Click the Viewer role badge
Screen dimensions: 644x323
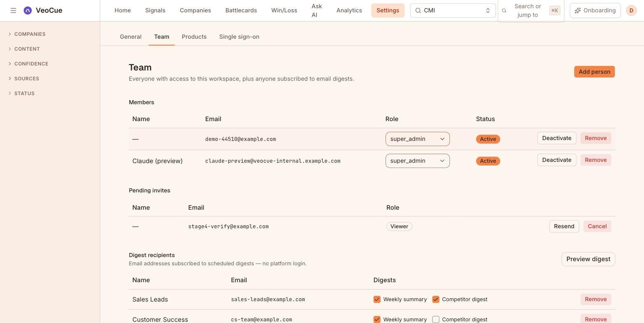[399, 227]
